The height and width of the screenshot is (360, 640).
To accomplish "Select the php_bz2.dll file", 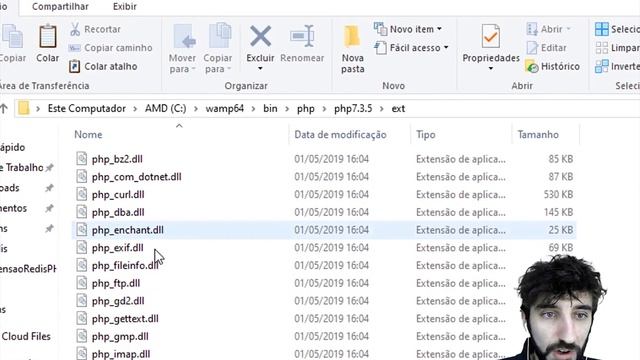I will coord(117,159).
